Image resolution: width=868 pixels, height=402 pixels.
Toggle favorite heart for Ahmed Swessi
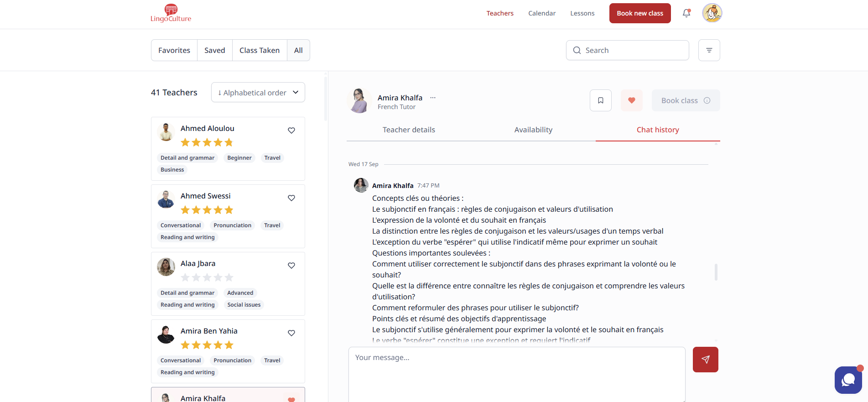pyautogui.click(x=291, y=198)
